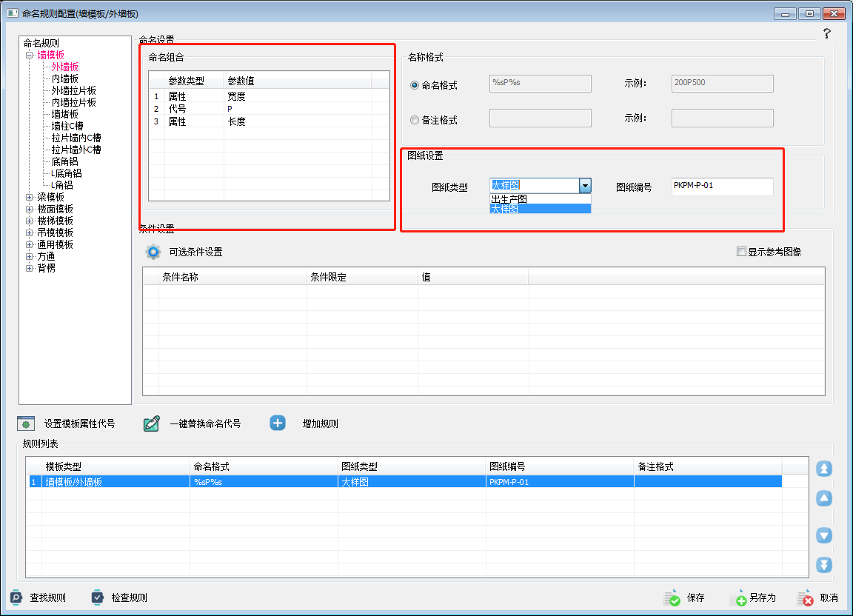Screen dimensions: 853x616
Task: Open help via question mark icon
Action: coord(826,33)
